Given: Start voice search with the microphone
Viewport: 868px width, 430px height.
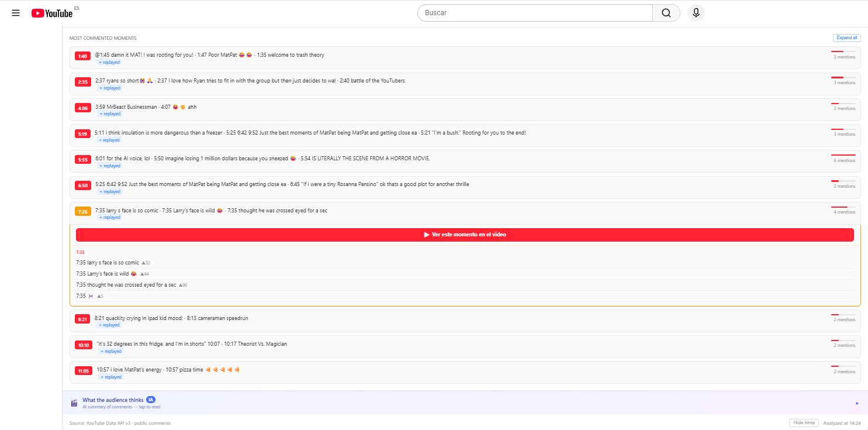Looking at the screenshot, I should click(x=696, y=13).
